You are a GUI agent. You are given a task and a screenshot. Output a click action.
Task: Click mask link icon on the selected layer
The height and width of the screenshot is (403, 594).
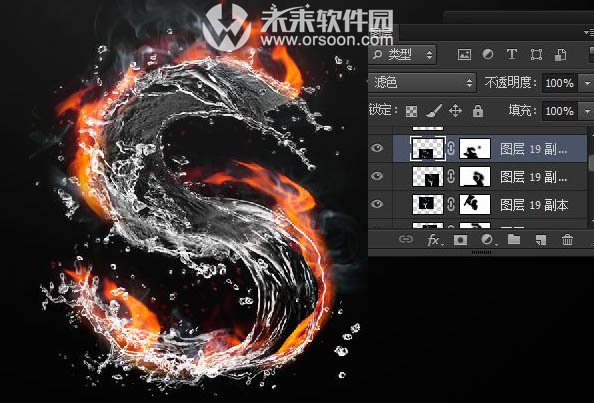coord(451,148)
